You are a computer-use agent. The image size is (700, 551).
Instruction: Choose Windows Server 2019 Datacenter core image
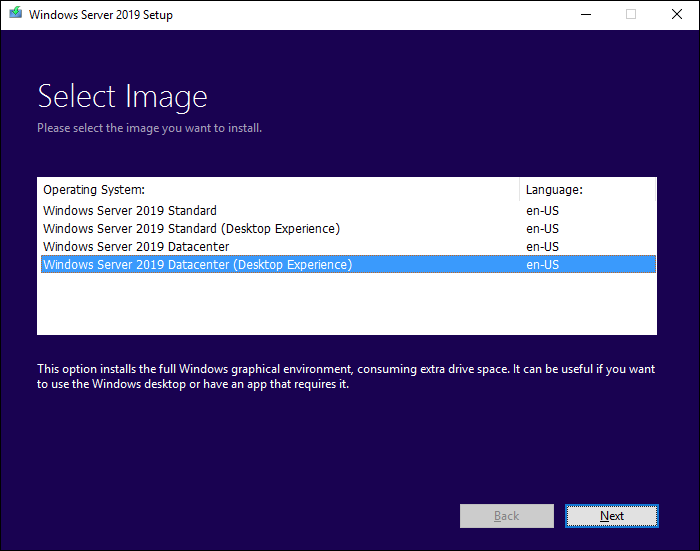pos(136,247)
